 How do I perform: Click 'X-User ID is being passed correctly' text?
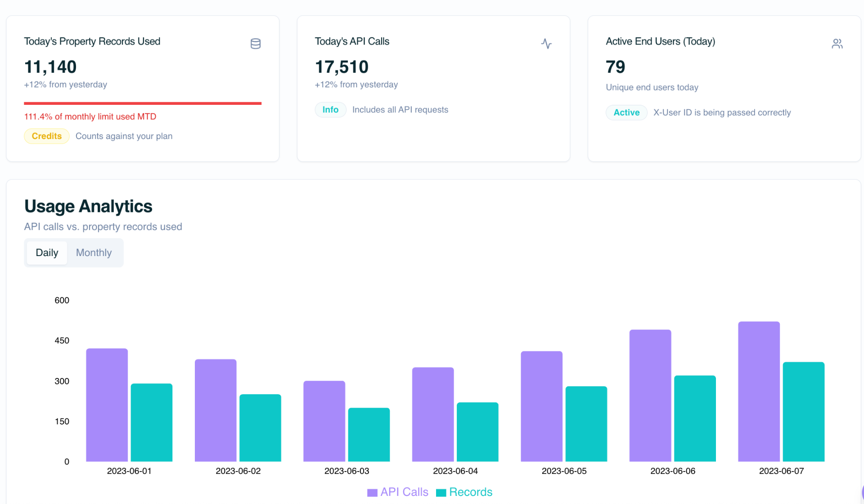click(722, 112)
